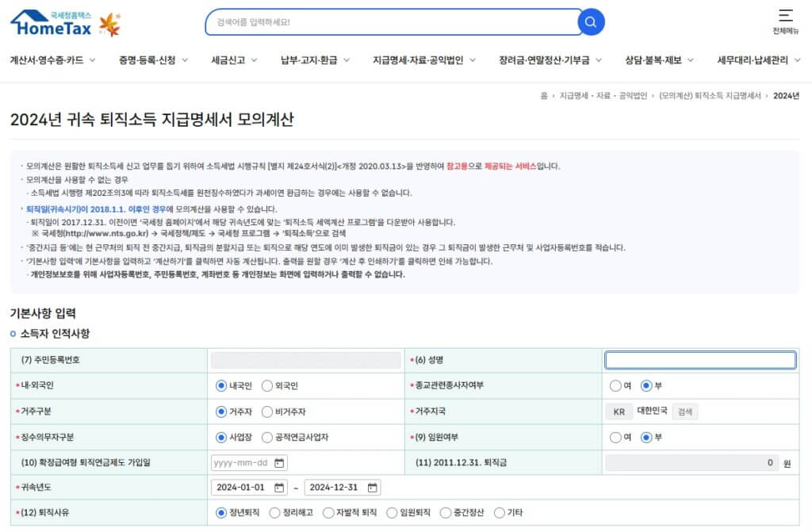The image size is (812, 532).
Task: Open calendar icon beside 2024-01-01 date
Action: click(279, 488)
